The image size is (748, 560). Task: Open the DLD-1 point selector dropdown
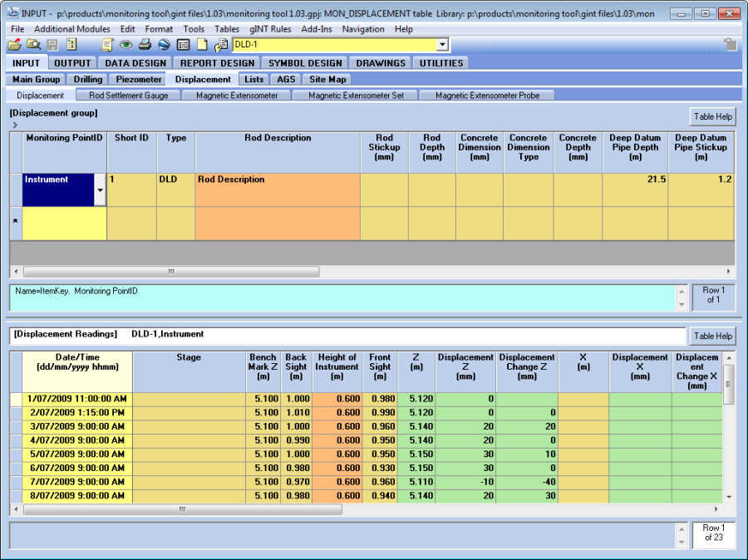pyautogui.click(x=441, y=45)
